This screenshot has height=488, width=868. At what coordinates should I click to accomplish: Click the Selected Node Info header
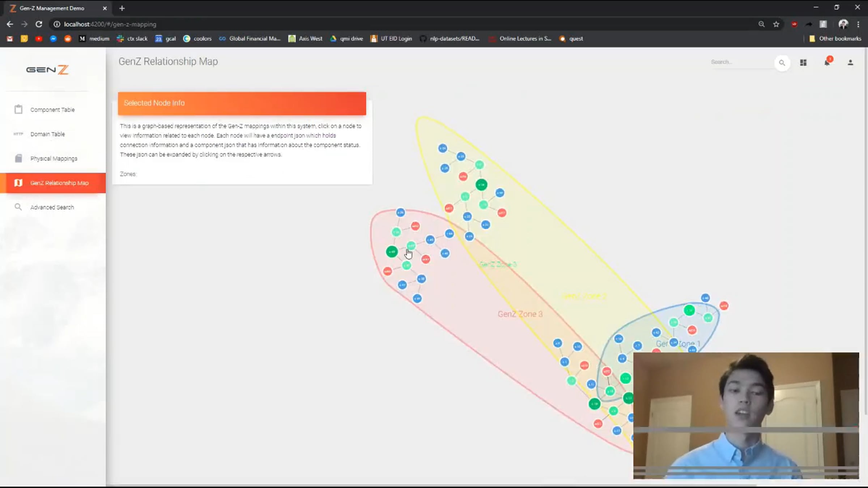[x=242, y=103]
